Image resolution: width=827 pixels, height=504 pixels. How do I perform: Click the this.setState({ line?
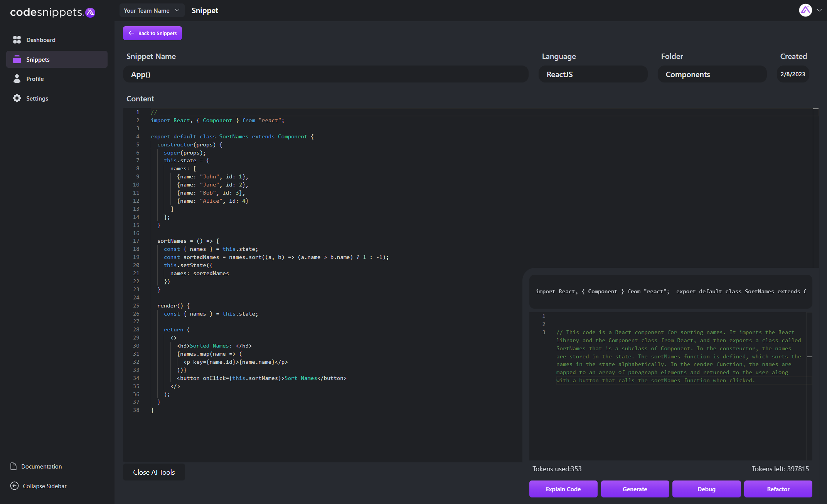188,265
